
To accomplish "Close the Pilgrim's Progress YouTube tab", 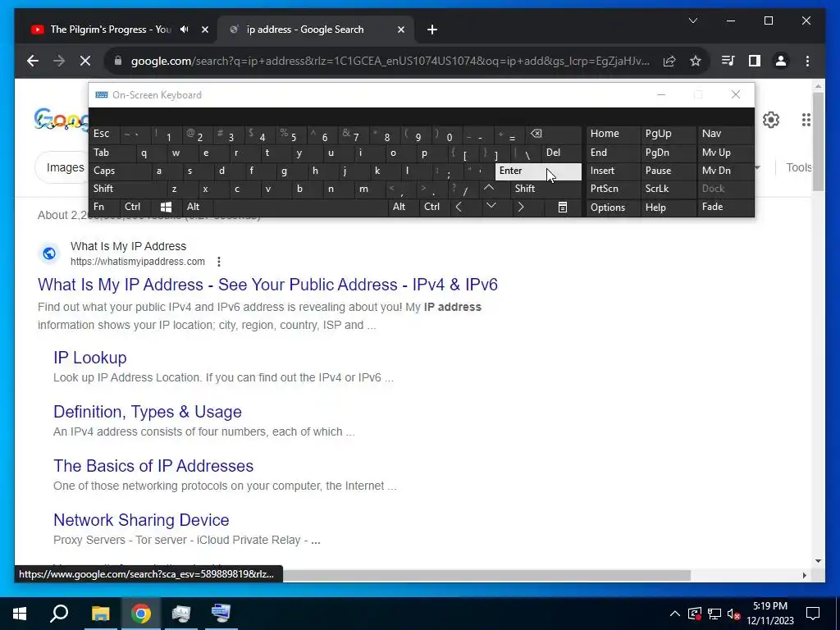I will [x=204, y=30].
